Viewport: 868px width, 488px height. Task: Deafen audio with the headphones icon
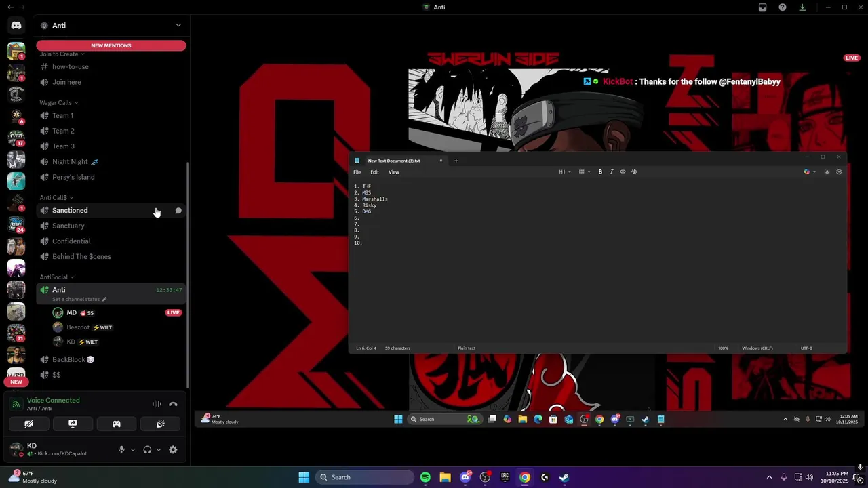pos(147,449)
